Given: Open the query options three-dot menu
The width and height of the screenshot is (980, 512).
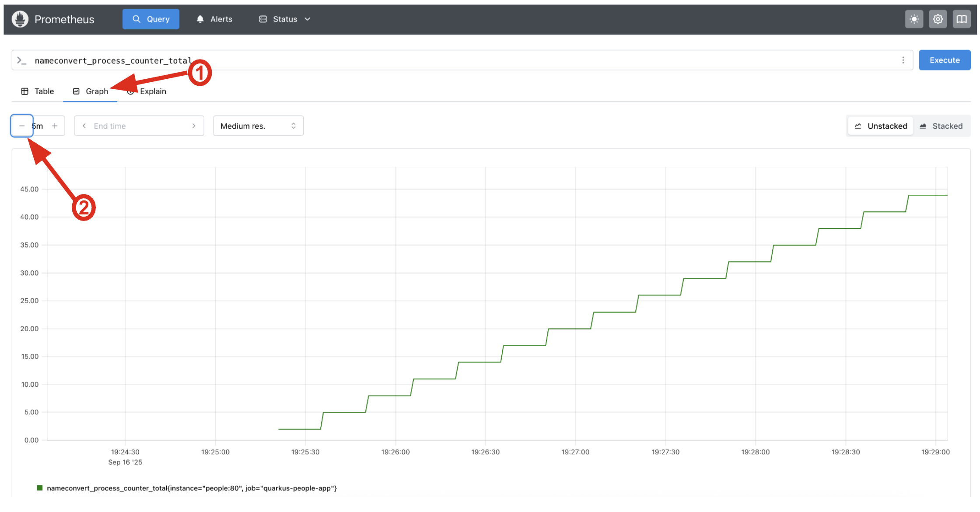Looking at the screenshot, I should (903, 60).
